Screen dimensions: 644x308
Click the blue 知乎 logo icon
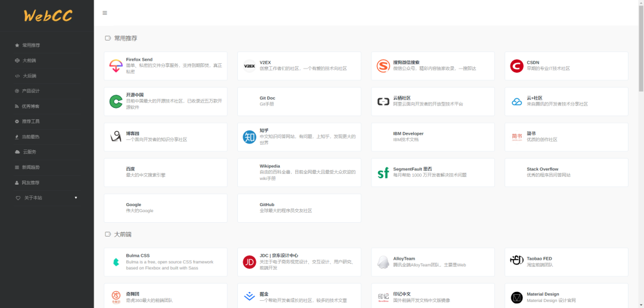(249, 137)
